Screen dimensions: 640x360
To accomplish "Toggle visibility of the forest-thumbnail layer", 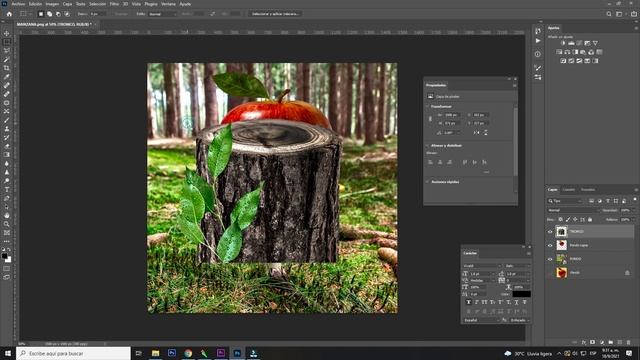I will pos(550,259).
